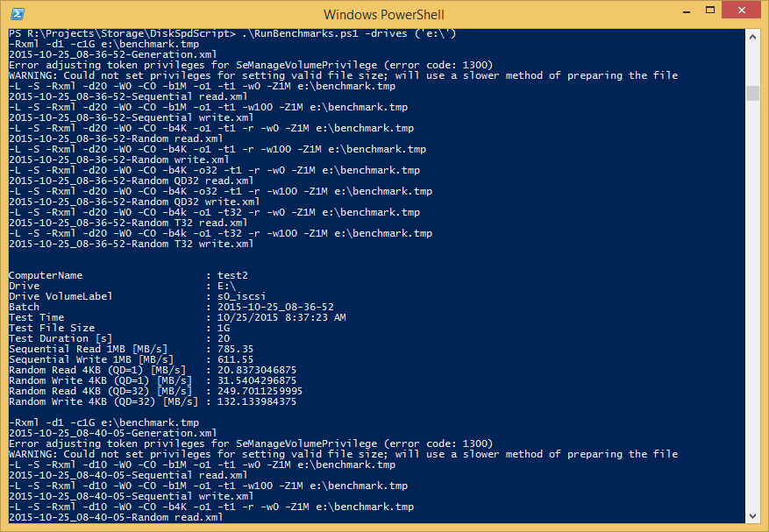Click the Test Duration 20 value
Screen dimensions: 769x532
coord(224,338)
